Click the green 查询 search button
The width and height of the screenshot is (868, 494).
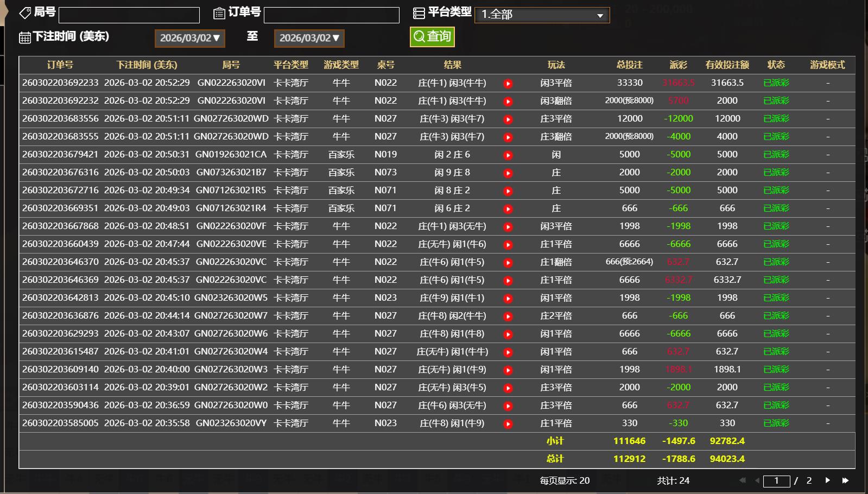click(x=432, y=36)
